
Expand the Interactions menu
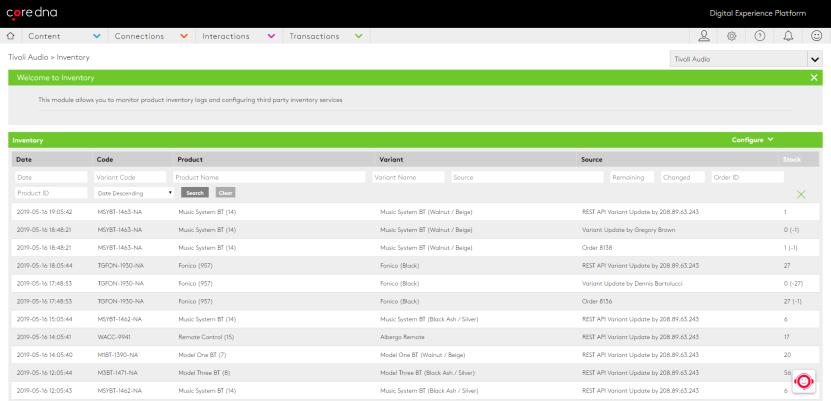pyautogui.click(x=239, y=36)
